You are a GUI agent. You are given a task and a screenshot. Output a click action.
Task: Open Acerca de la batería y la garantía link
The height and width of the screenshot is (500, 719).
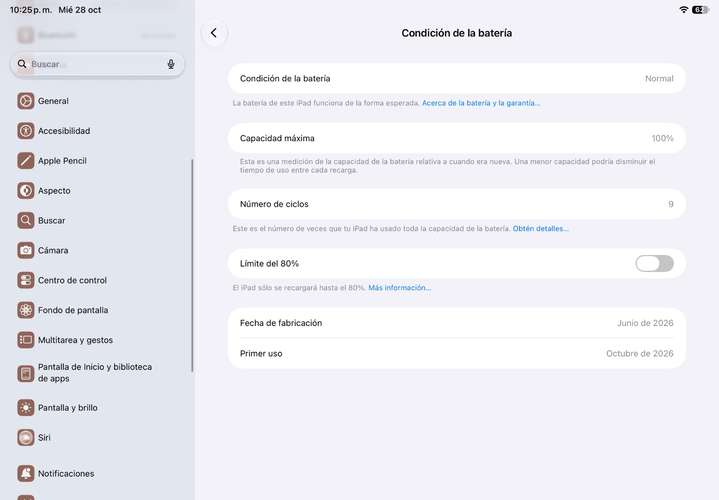[481, 103]
